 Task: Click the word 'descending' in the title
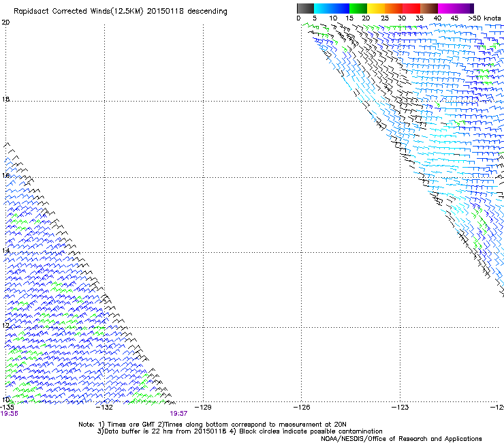click(x=207, y=12)
